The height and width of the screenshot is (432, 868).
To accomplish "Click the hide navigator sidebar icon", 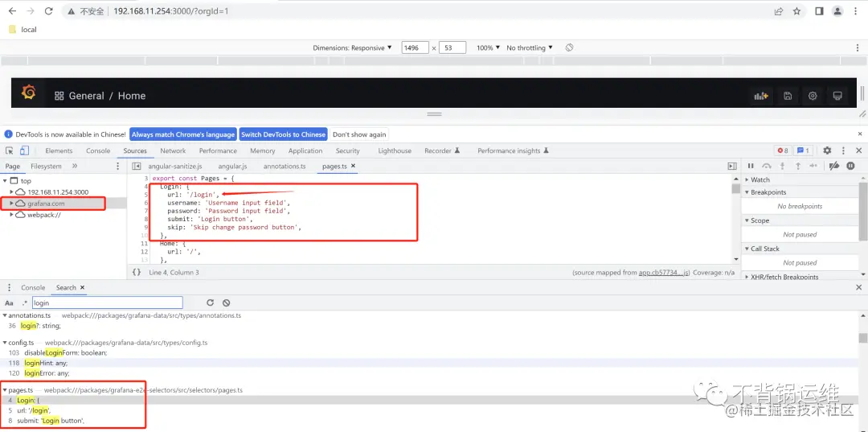I will point(136,167).
